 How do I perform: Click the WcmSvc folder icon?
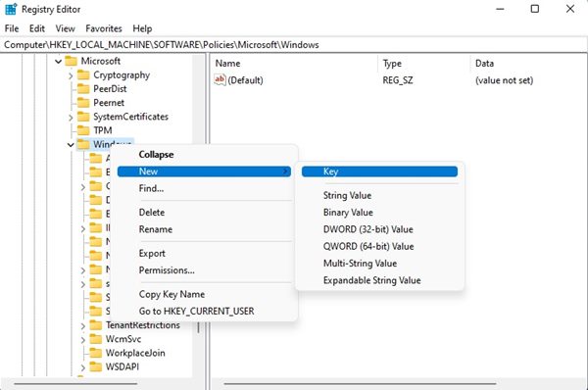[x=96, y=339]
